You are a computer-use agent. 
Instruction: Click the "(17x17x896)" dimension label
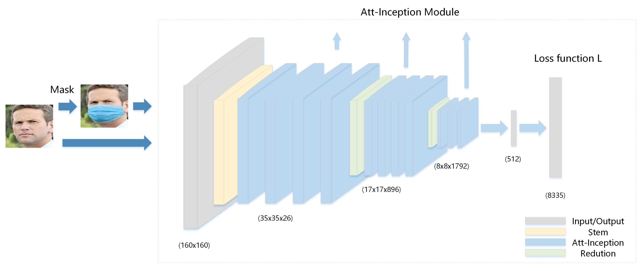click(x=381, y=190)
